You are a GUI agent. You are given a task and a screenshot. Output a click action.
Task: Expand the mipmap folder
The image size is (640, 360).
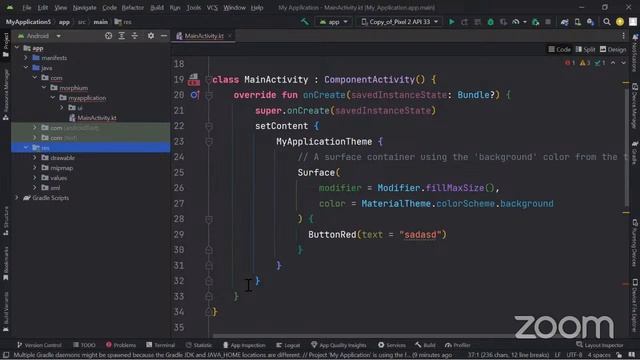click(x=35, y=168)
